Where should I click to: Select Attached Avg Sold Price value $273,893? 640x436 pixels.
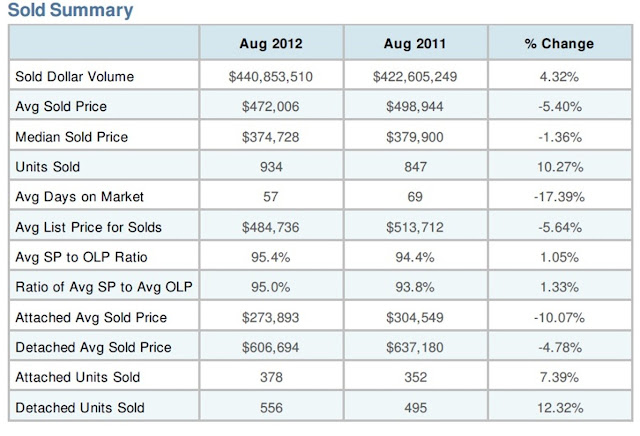[271, 317]
